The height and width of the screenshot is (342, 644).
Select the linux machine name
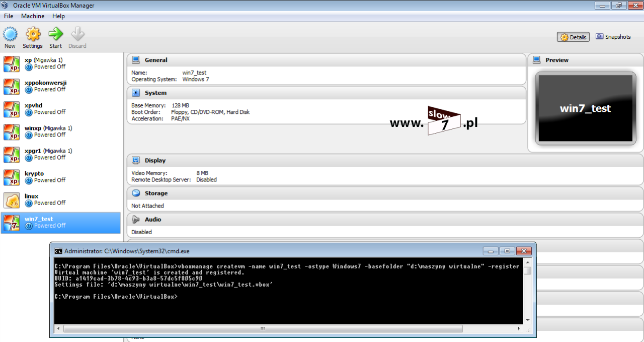[x=32, y=196]
